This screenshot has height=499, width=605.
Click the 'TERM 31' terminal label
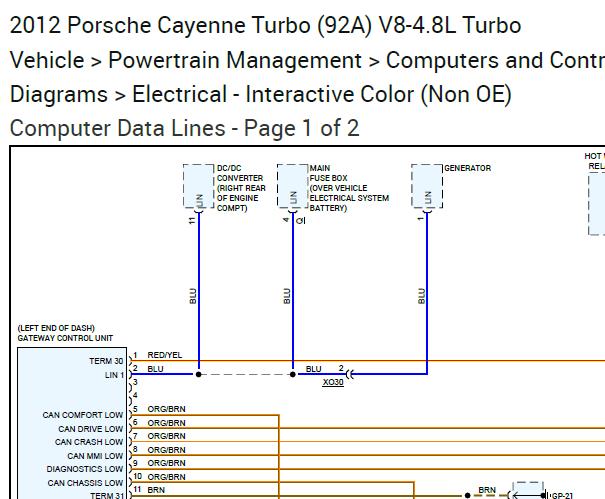click(106, 495)
